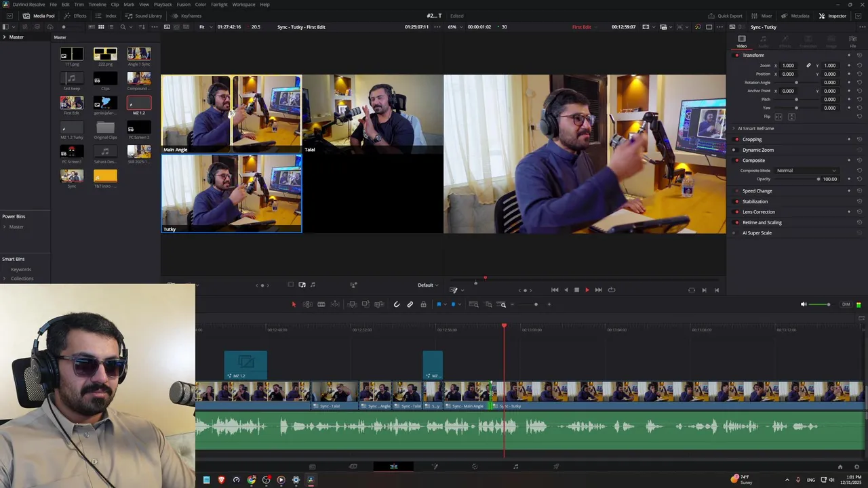Jump to the first frame
This screenshot has width=868, height=488.
click(x=555, y=290)
